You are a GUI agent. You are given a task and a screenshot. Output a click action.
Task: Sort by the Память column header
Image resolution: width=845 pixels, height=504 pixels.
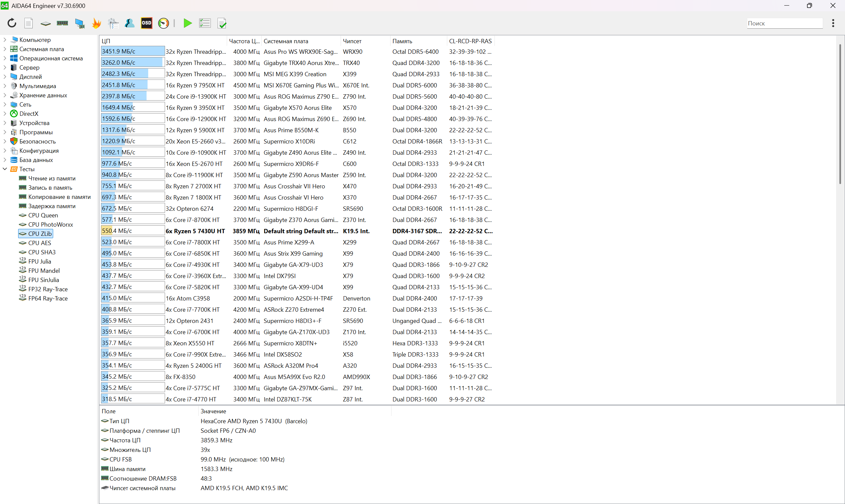[x=419, y=41]
